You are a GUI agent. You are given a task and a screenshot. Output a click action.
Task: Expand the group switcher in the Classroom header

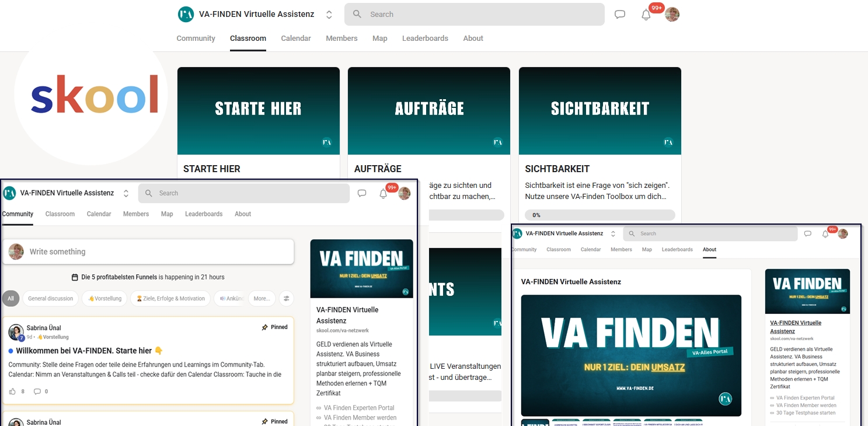coord(329,15)
